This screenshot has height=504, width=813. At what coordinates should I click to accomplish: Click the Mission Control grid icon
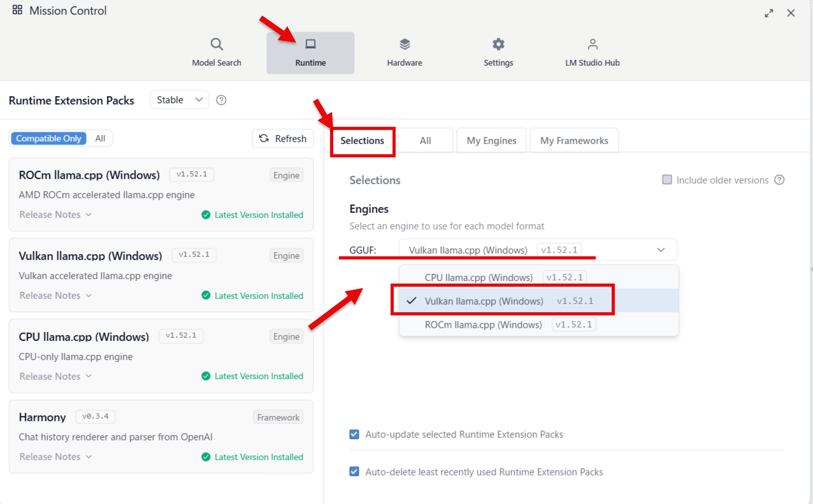point(17,10)
